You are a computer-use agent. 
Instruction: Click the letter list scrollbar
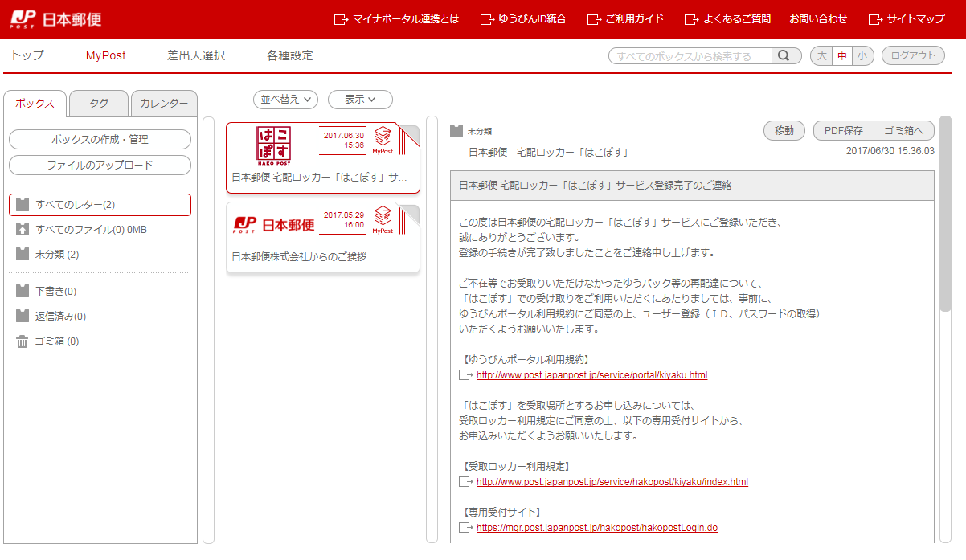tap(432, 329)
